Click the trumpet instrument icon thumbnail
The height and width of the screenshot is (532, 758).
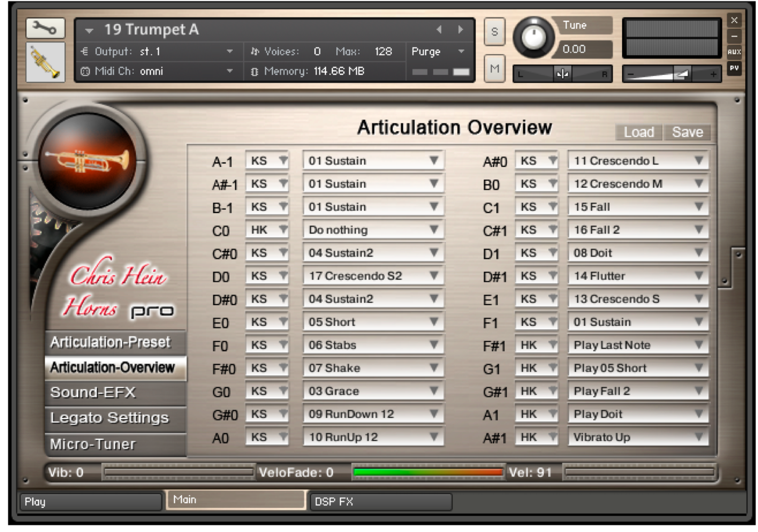[45, 62]
